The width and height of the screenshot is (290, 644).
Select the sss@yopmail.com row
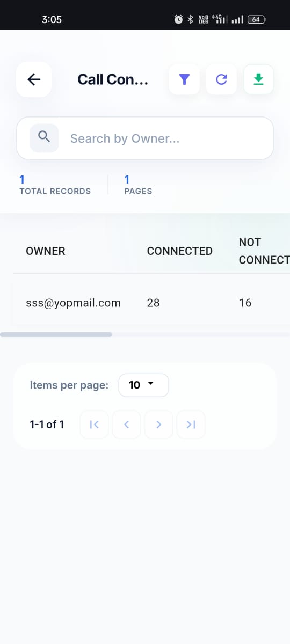coord(151,303)
